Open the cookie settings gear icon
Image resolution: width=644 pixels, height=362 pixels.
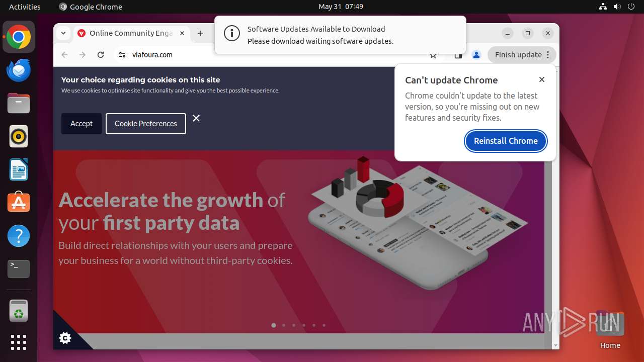tap(65, 338)
